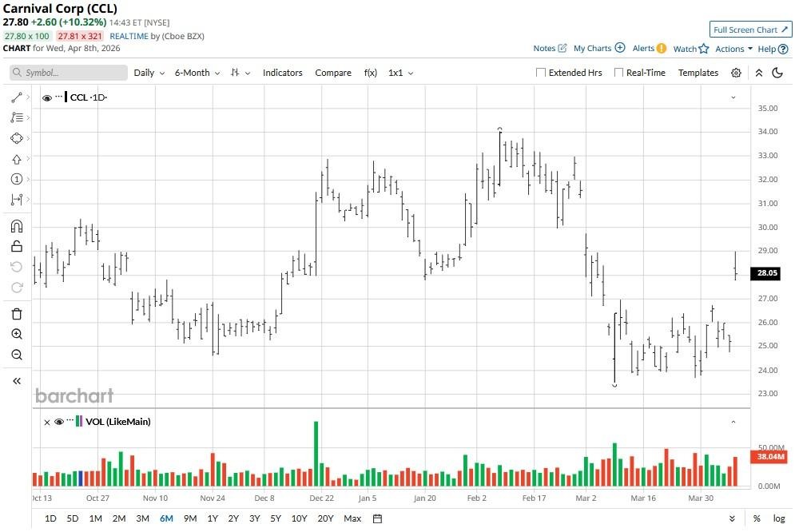The image size is (795, 532).
Task: Open the date range calendar picker
Action: [377, 518]
